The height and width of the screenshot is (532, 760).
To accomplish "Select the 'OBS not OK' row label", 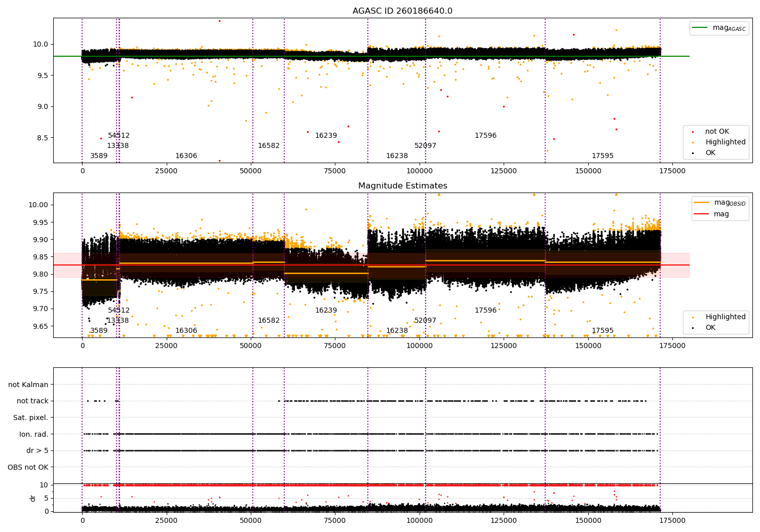I will pos(28,467).
